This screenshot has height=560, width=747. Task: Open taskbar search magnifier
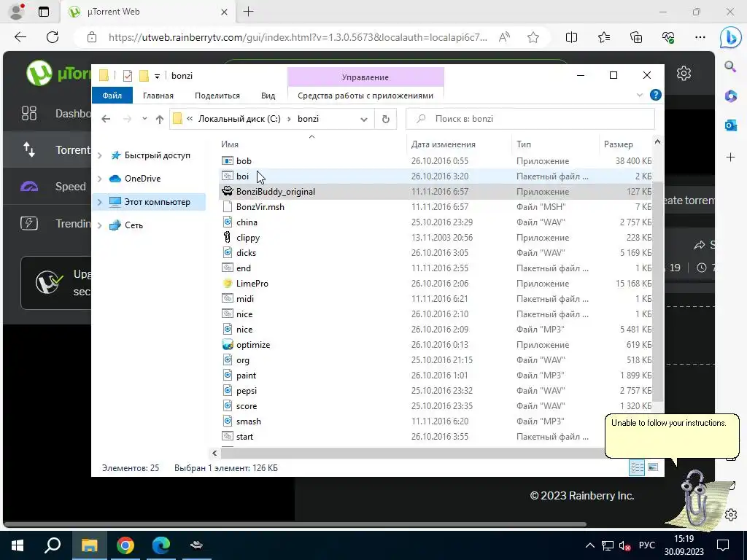[53, 545]
